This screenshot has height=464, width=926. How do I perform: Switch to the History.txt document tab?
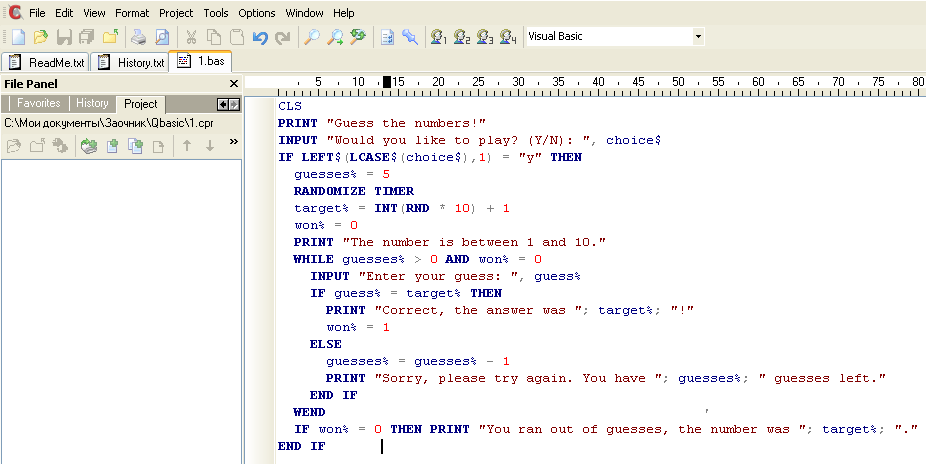(131, 63)
